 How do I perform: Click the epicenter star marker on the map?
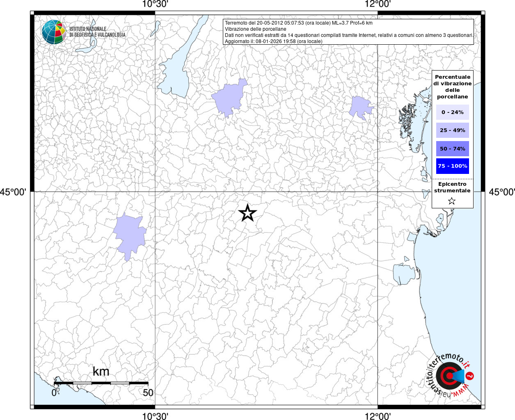click(x=247, y=213)
